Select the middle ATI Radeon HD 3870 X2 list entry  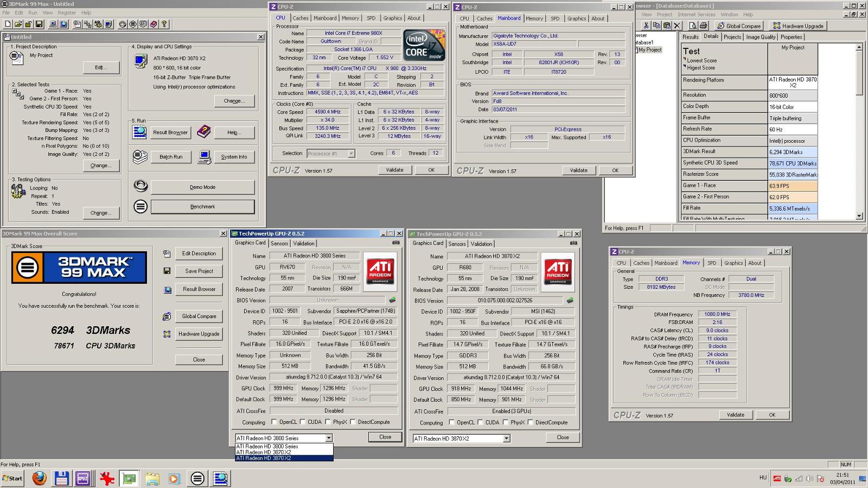pos(284,452)
